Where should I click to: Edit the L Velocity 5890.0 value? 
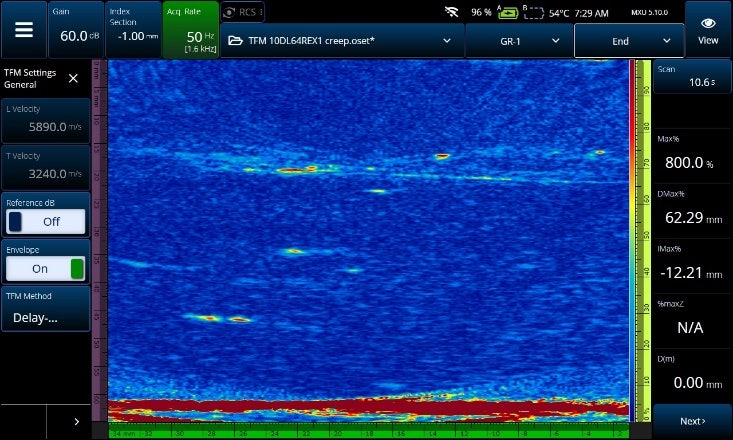point(46,119)
